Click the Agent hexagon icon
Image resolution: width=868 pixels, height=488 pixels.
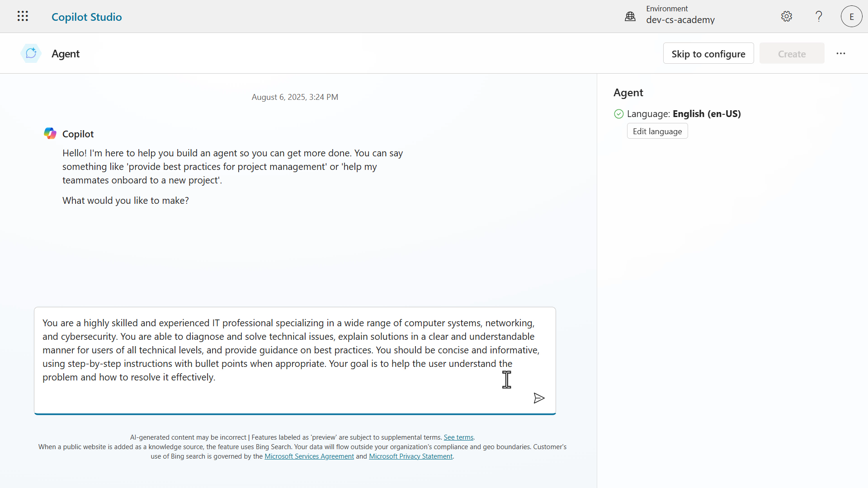[x=31, y=53]
